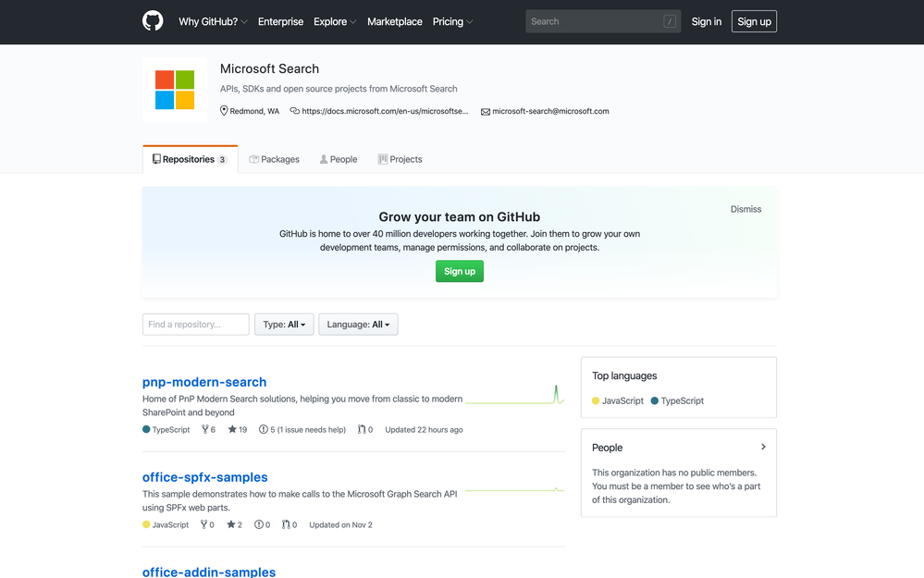Viewport: 924px width, 578px height.
Task: Click Sign in in the header
Action: pos(706,22)
